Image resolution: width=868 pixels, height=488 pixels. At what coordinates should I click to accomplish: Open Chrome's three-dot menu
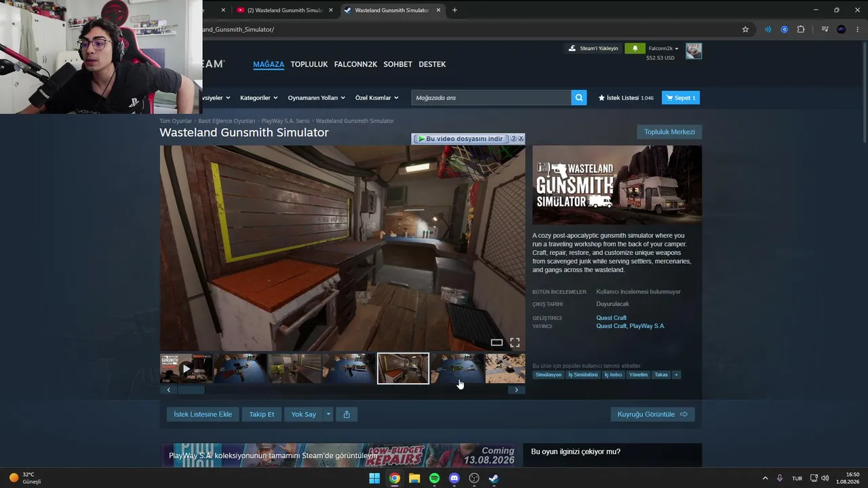pyautogui.click(x=858, y=29)
